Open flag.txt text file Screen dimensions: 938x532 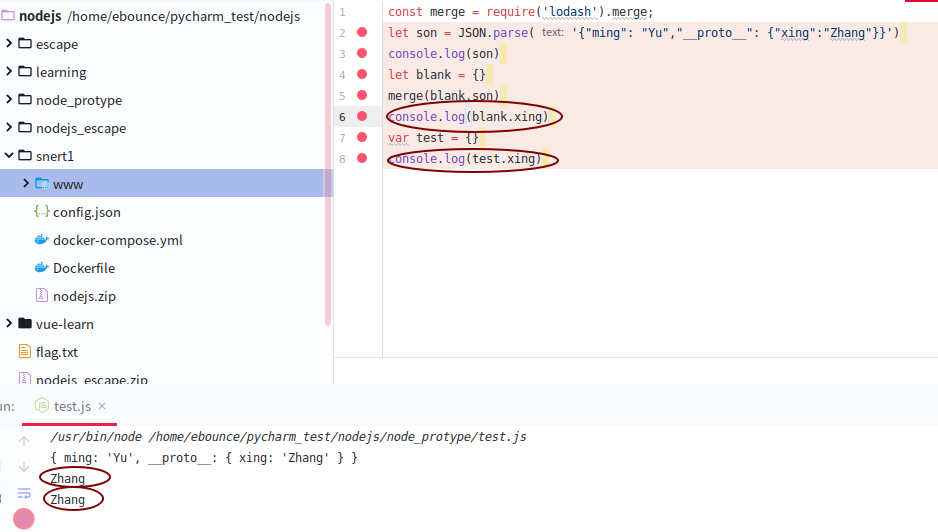pos(56,352)
